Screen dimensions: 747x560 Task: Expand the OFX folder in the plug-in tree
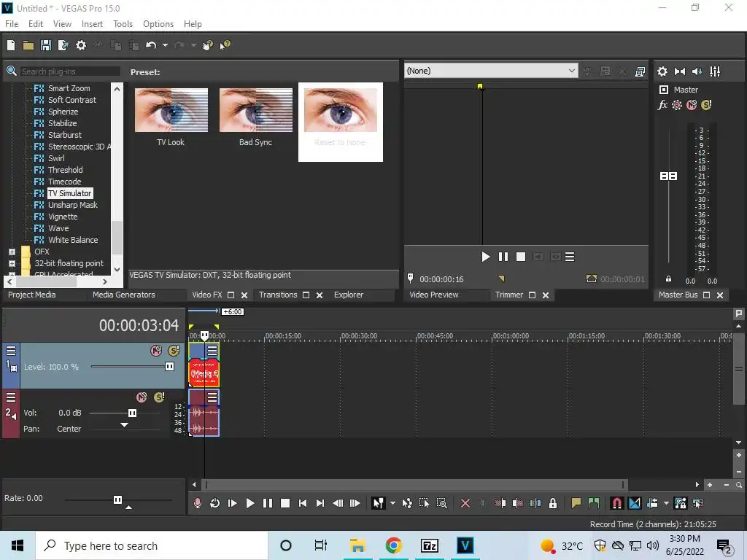tap(12, 252)
